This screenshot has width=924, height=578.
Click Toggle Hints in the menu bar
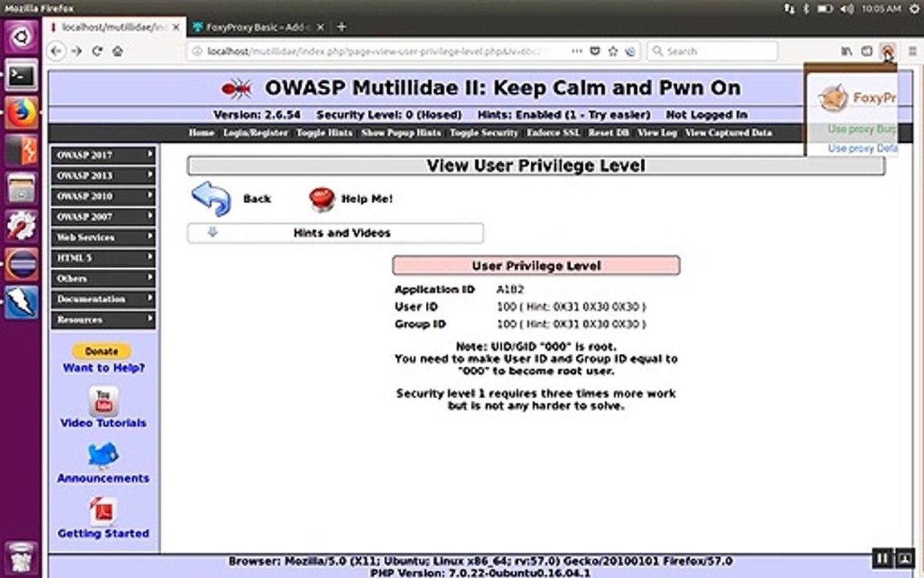tap(324, 132)
